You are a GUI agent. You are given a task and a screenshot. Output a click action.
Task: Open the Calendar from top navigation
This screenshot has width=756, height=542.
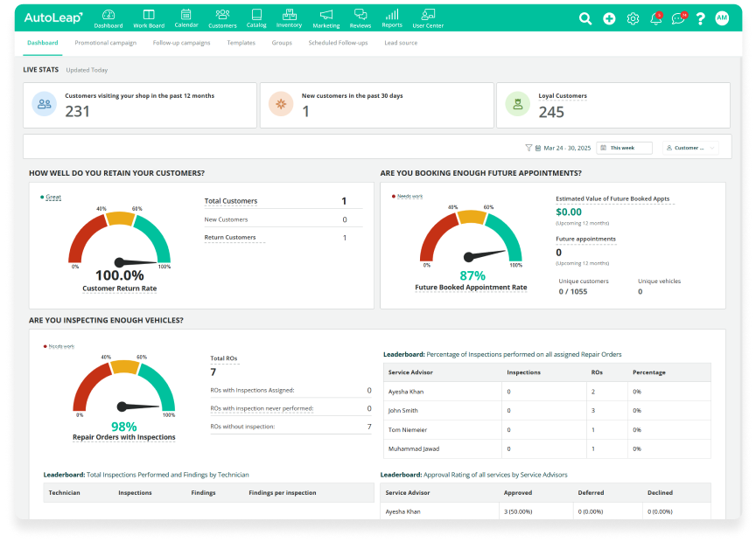(186, 15)
